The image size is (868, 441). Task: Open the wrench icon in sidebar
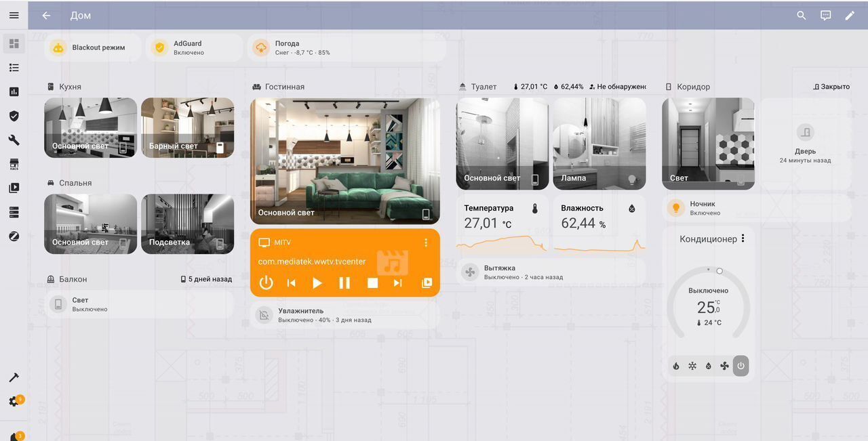pyautogui.click(x=14, y=140)
